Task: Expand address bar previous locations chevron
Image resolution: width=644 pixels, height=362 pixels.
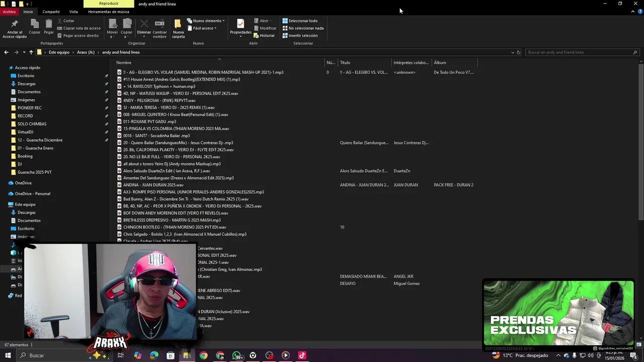Action: point(513,52)
